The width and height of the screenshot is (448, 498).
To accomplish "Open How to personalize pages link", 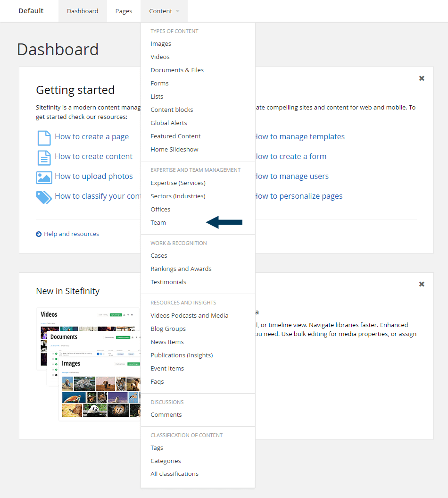I will (299, 196).
